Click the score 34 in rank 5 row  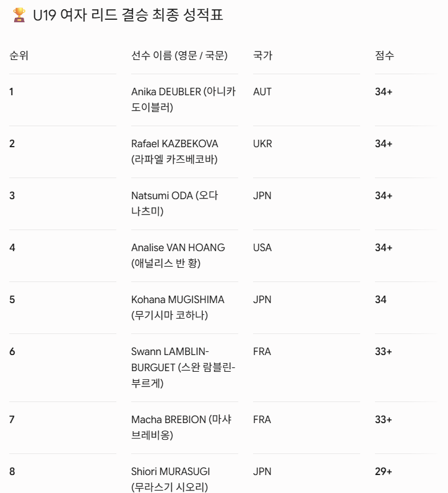(381, 299)
